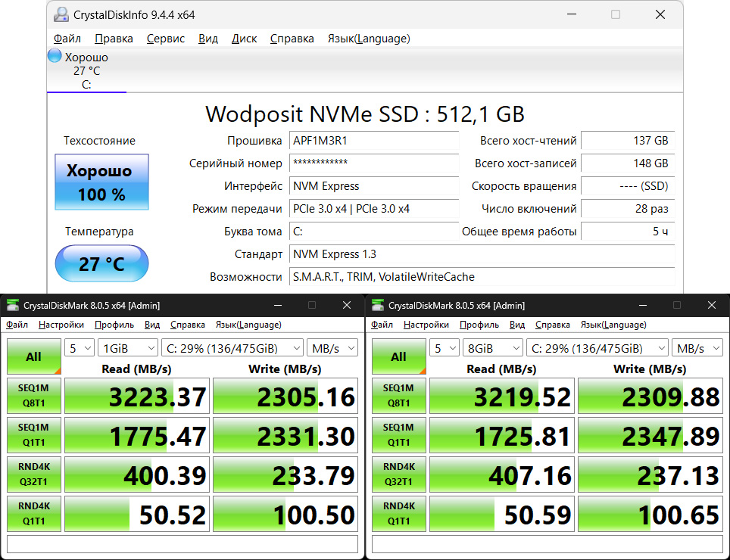The image size is (730, 560).
Task: Open Профиль menu in left CrystalDiskMark
Action: pyautogui.click(x=114, y=325)
